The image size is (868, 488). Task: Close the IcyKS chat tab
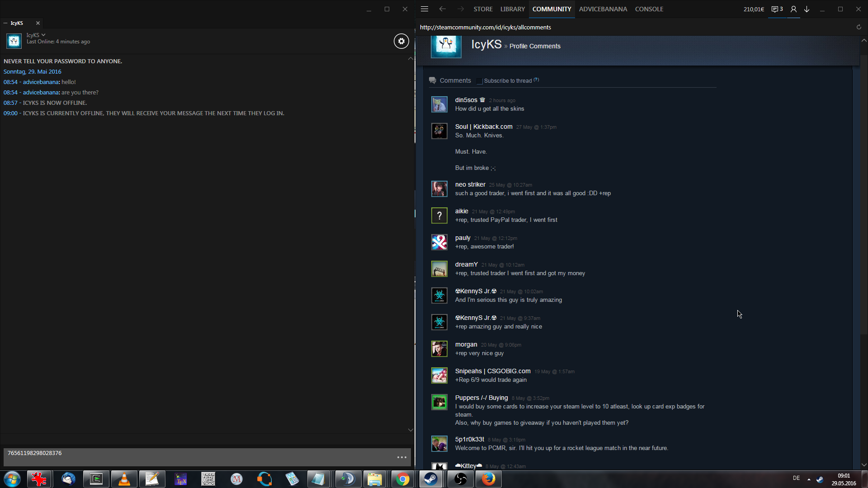[38, 23]
